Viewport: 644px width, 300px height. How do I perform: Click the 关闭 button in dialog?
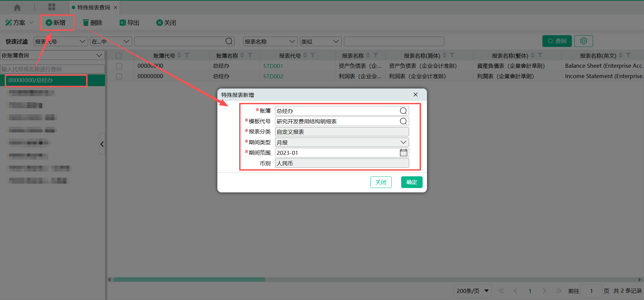pos(381,182)
